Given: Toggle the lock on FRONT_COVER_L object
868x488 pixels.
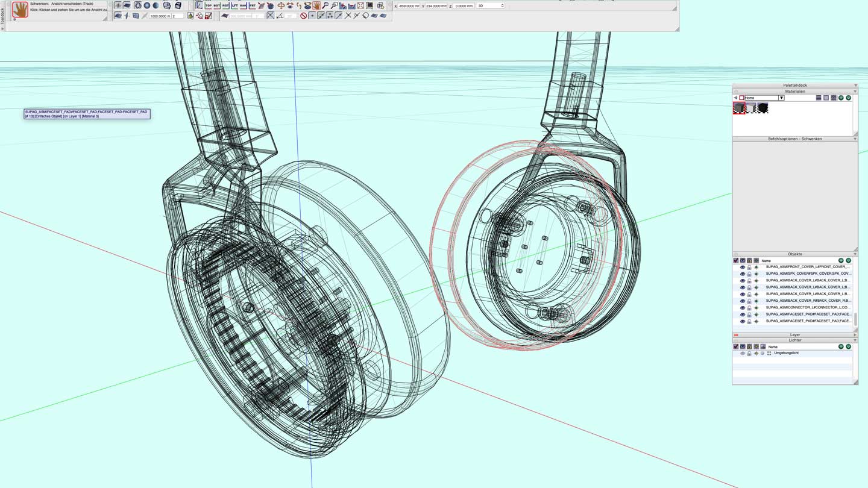Looking at the screenshot, I should pos(749,267).
